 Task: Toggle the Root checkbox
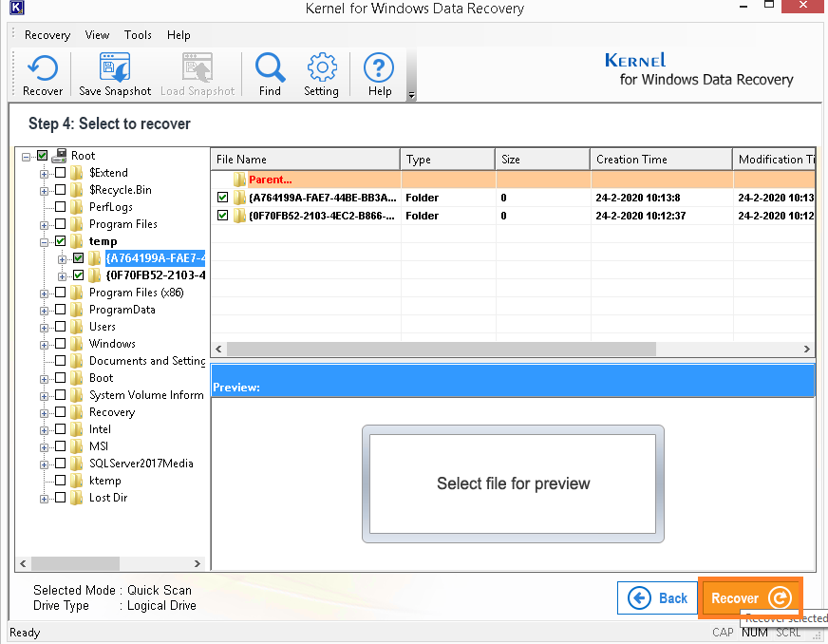[42, 156]
